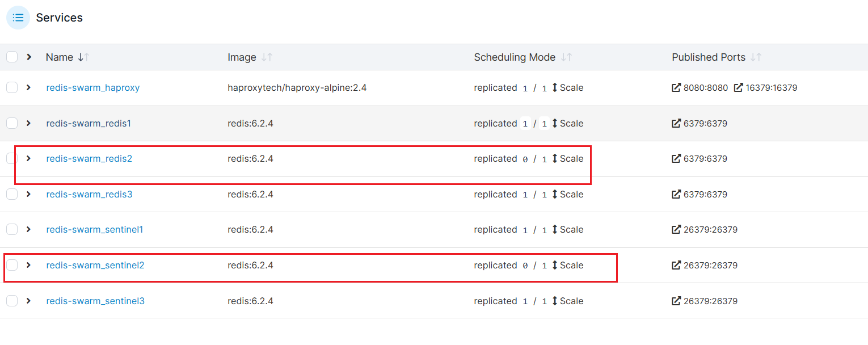Screen dimensions: 868x345
Task: Click Scale arrows icon for redis-swarm_haproxy
Action: 555,88
